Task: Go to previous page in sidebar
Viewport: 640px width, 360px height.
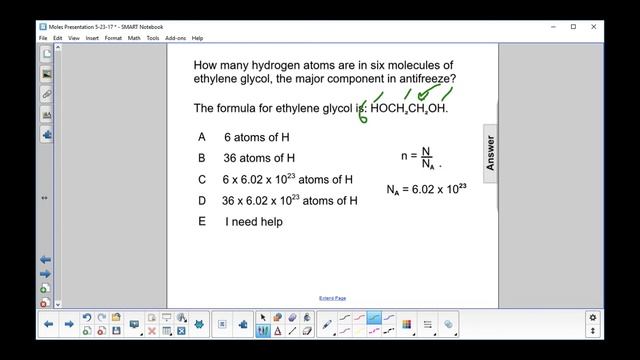Action: [45, 260]
